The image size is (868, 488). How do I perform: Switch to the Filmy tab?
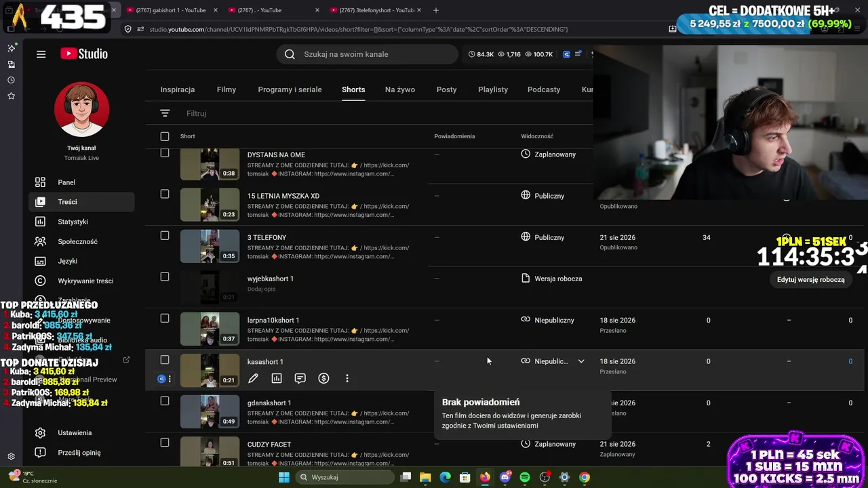(226, 89)
